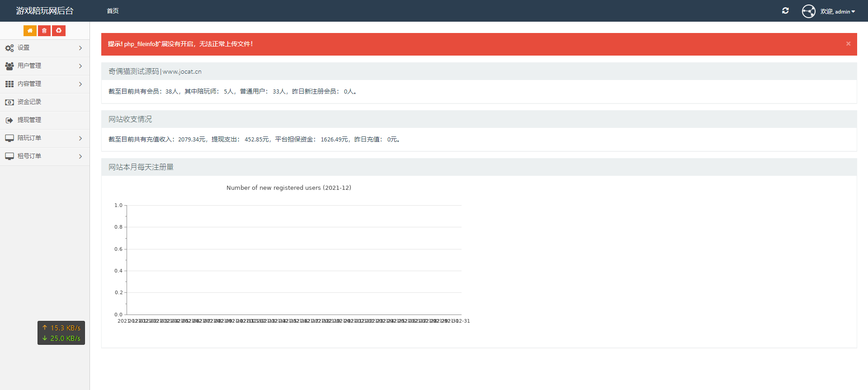
Task: Select the 首页 tab
Action: (x=113, y=11)
